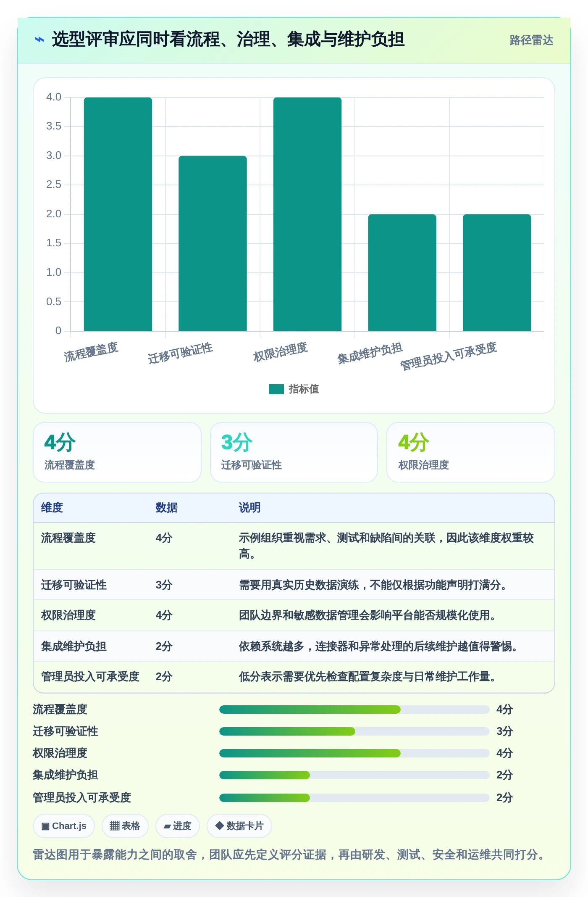The width and height of the screenshot is (588, 897).
Task: Click description starting 依赖系统越多
Action: point(378,646)
